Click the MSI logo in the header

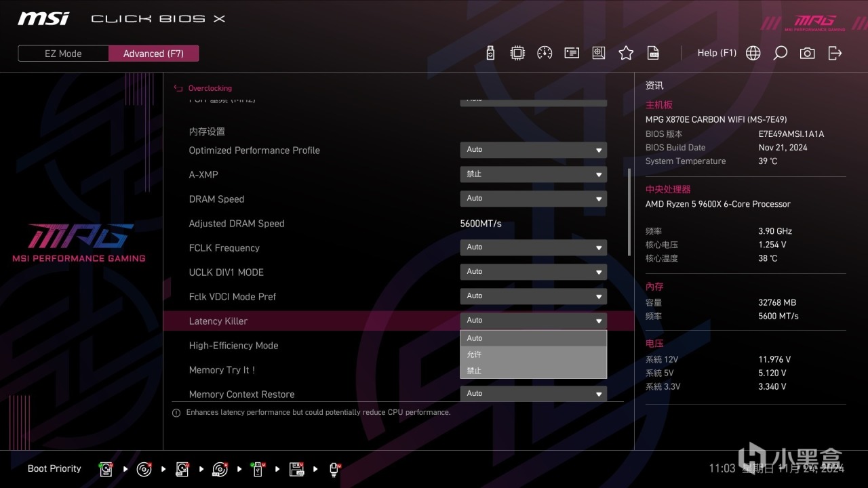[x=43, y=18]
